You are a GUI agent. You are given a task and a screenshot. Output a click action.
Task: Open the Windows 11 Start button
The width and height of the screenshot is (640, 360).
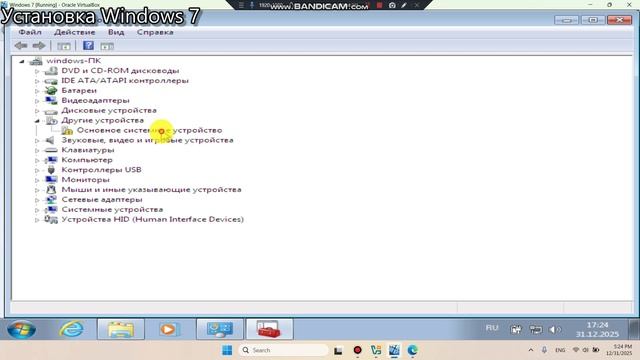tap(227, 350)
